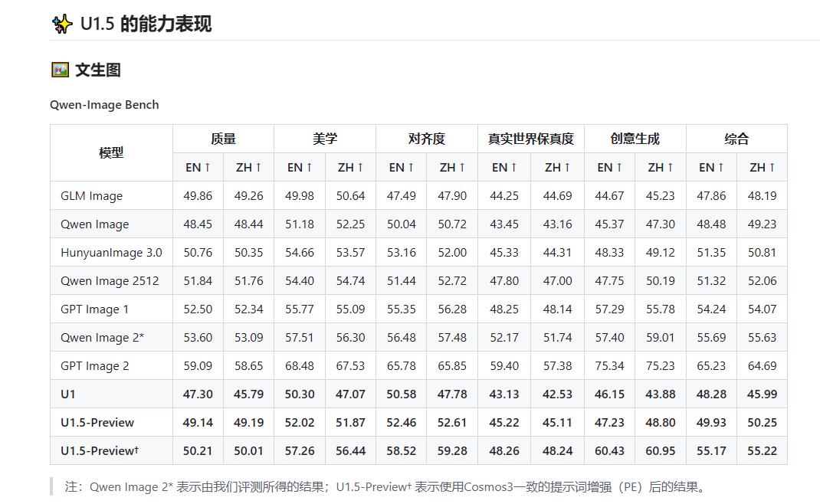Viewport: 820px width, 504px height.
Task: Select the Qwen Image 2512 row name
Action: tap(110, 281)
